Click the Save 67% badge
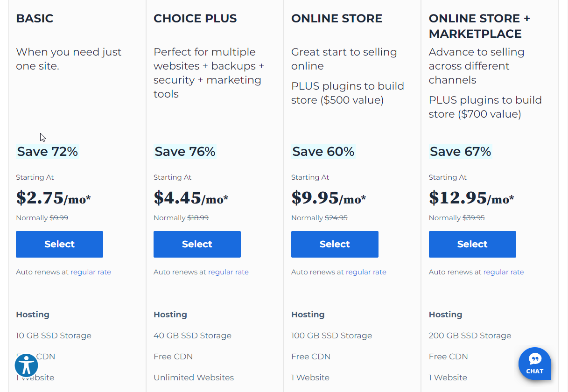 tap(461, 152)
